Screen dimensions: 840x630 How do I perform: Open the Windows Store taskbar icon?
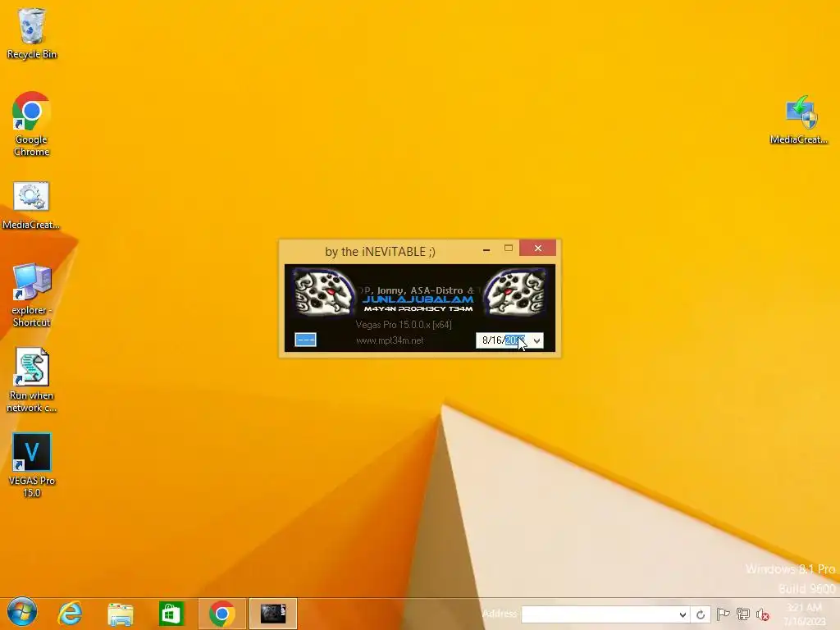tap(171, 614)
